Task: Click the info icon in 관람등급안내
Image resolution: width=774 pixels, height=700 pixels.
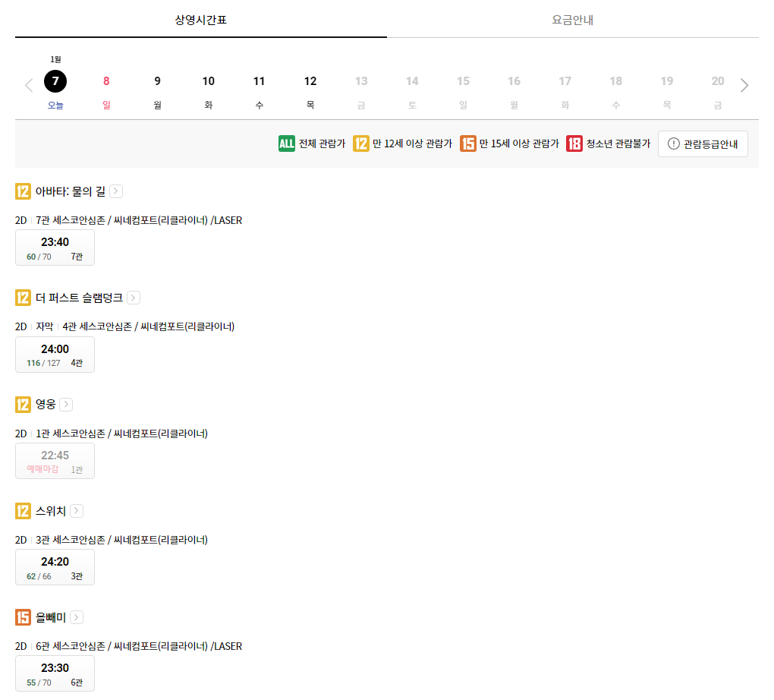Action: pos(673,143)
